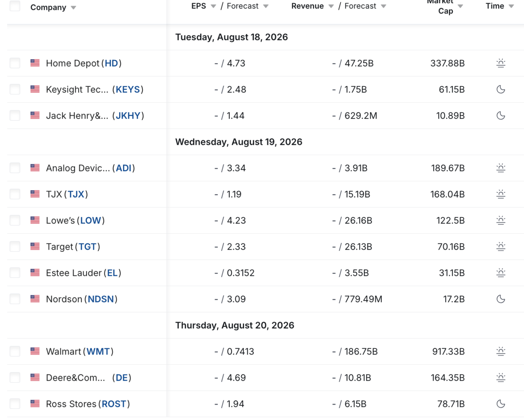Click the sunrise icon in Estee Lauder row
Viewport: 524px width, 420px height.
(501, 273)
